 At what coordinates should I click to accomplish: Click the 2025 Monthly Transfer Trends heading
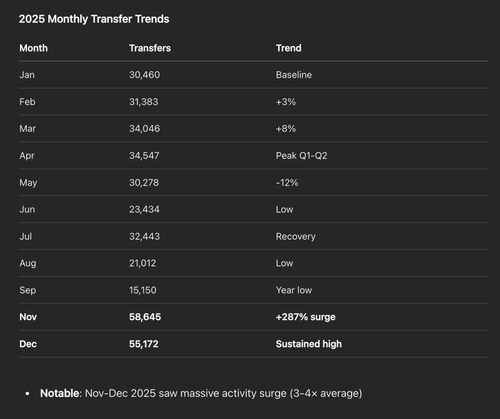94,19
